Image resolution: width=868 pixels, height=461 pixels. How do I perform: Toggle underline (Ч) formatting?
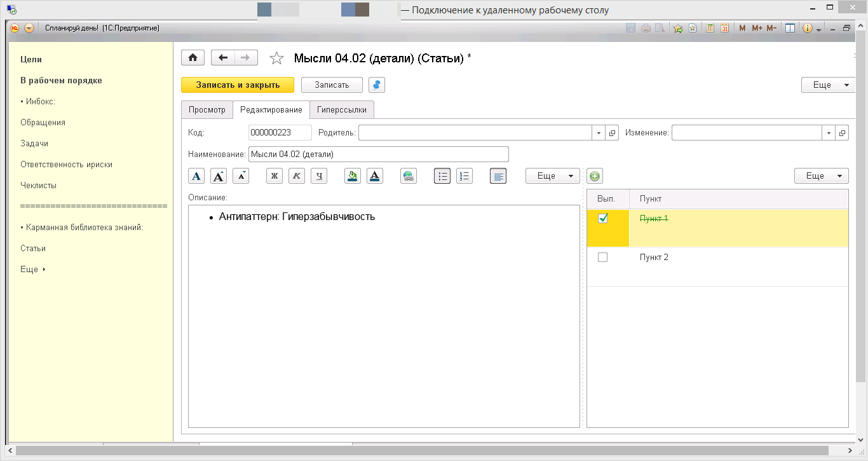(319, 176)
